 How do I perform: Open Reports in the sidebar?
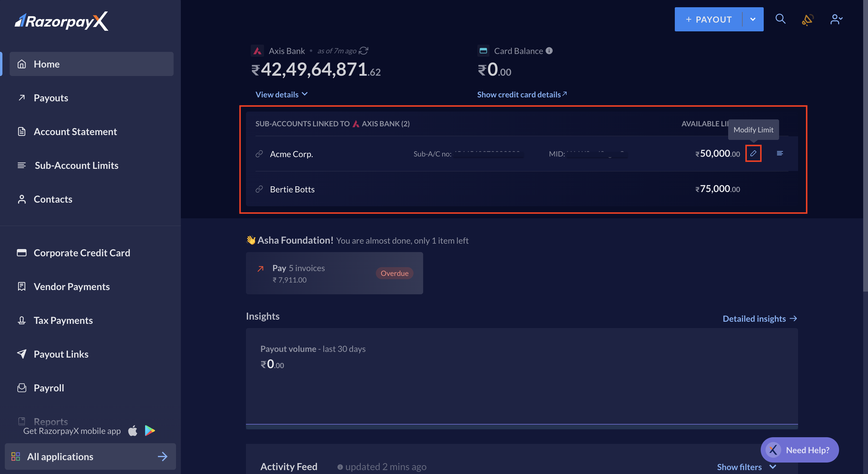(51, 422)
